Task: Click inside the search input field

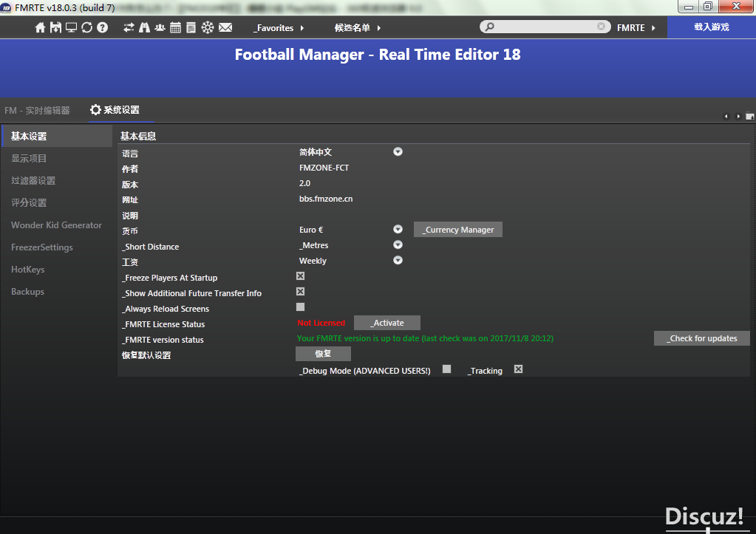Action: tap(545, 27)
